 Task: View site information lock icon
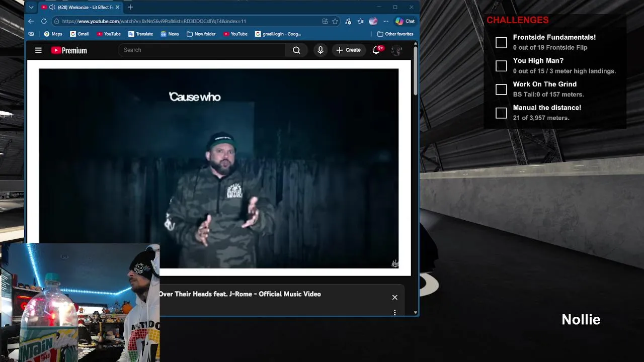pos(57,21)
